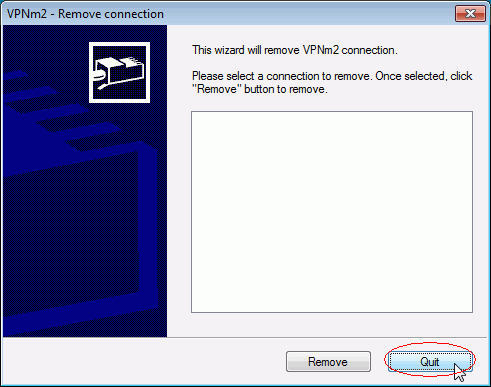Click the Quit button

tap(430, 361)
